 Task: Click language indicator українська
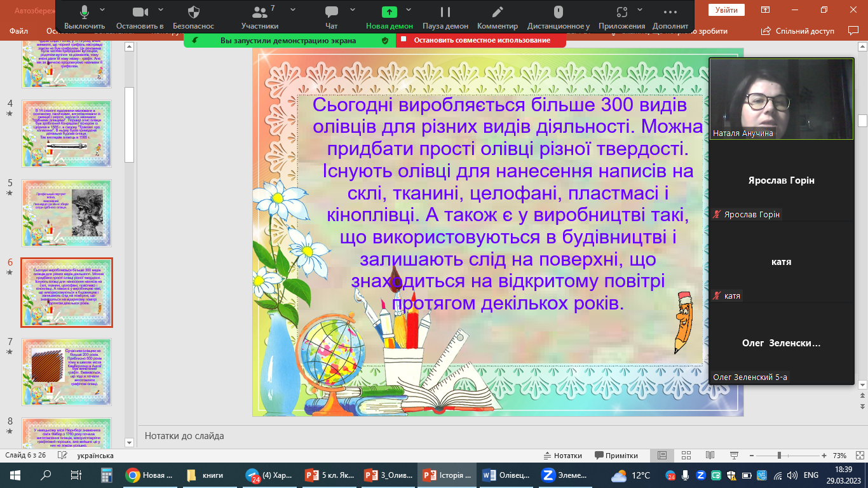click(x=95, y=456)
